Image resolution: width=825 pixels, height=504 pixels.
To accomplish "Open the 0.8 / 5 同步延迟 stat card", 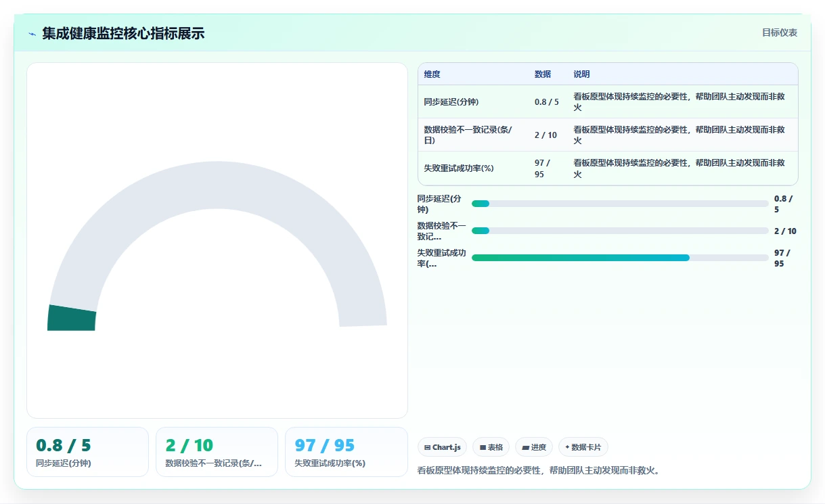I will point(87,452).
